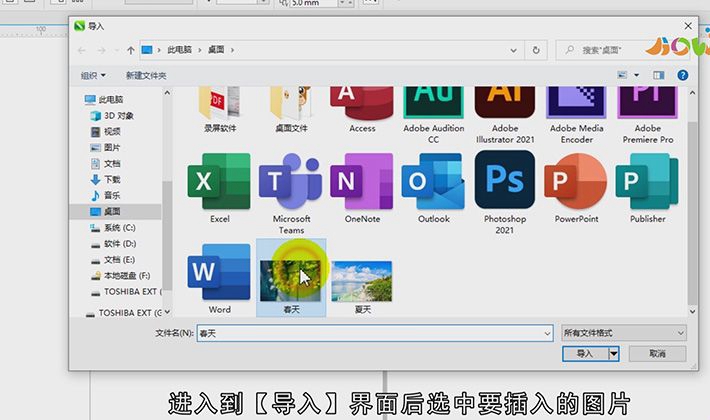Viewport: 710px width, 420px height.
Task: Select the OneNote shortcut icon
Action: click(362, 182)
